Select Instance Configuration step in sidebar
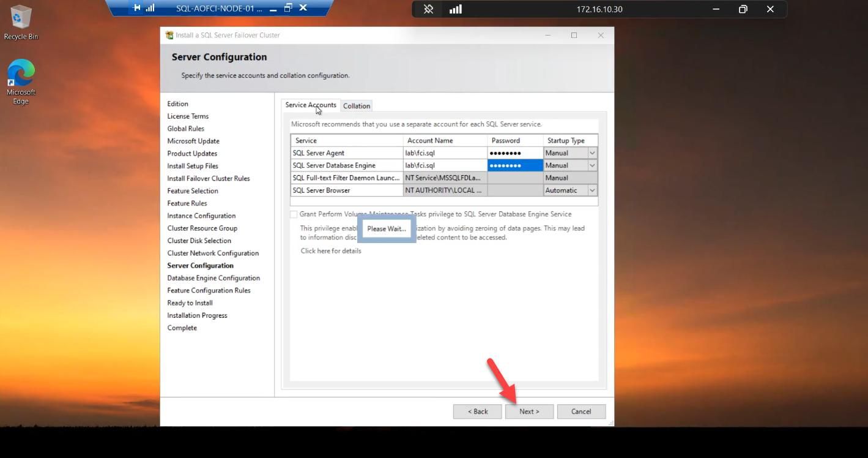This screenshot has height=458, width=868. click(x=201, y=216)
